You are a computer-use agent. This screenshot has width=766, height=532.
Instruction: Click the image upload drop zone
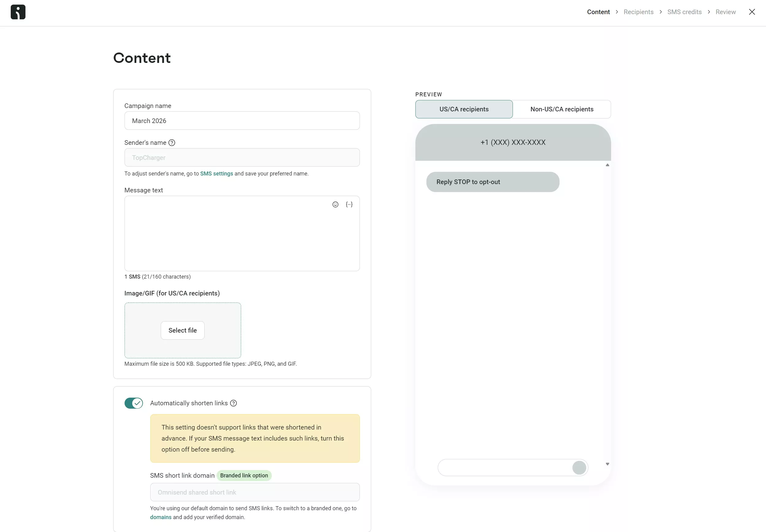click(183, 331)
